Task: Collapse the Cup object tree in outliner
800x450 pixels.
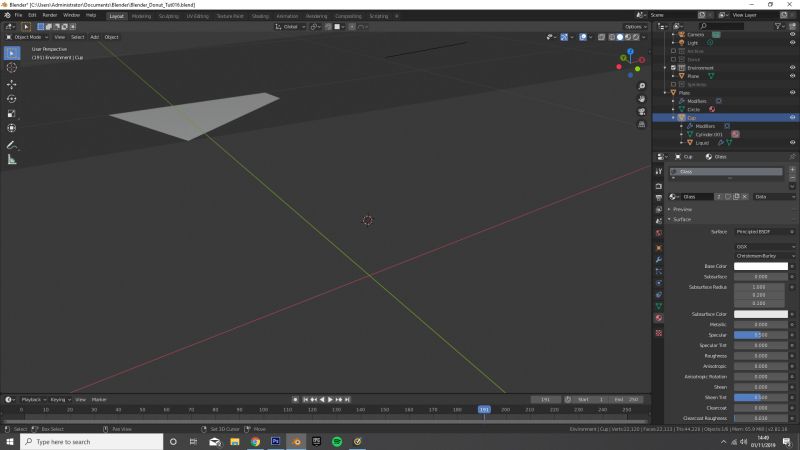Action: coord(673,118)
